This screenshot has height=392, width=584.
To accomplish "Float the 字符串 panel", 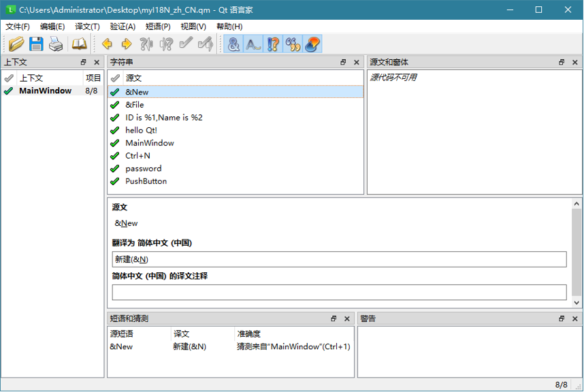I will click(343, 62).
